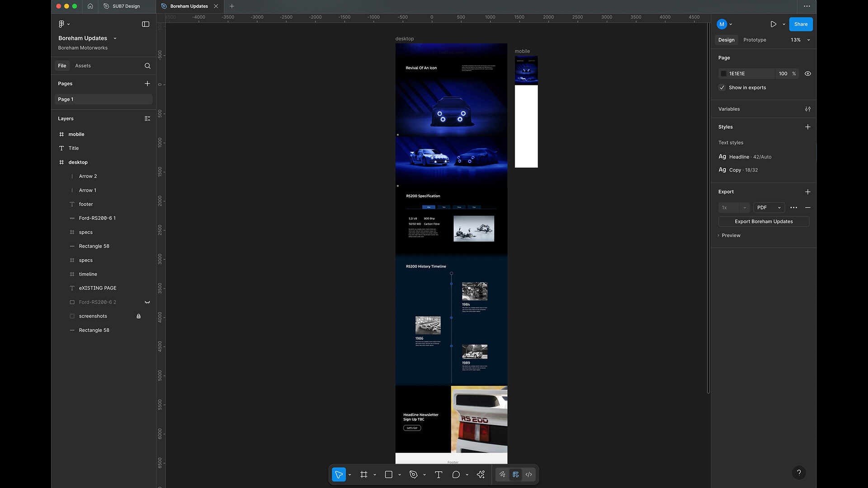This screenshot has width=868, height=488.
Task: Toggle the sidebar panel layout icon
Action: tap(146, 24)
